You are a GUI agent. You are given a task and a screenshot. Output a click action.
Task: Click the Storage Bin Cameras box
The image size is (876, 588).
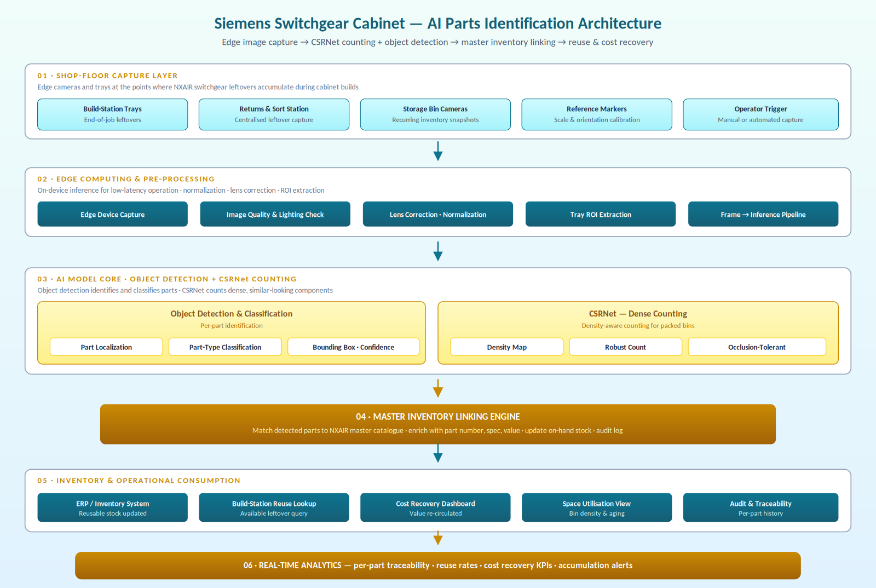pyautogui.click(x=435, y=114)
